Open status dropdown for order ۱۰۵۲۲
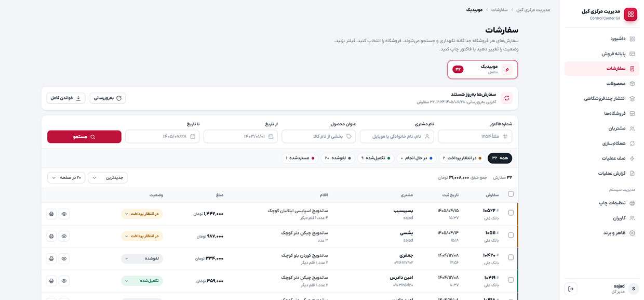This screenshot has width=644, height=300. click(x=142, y=214)
